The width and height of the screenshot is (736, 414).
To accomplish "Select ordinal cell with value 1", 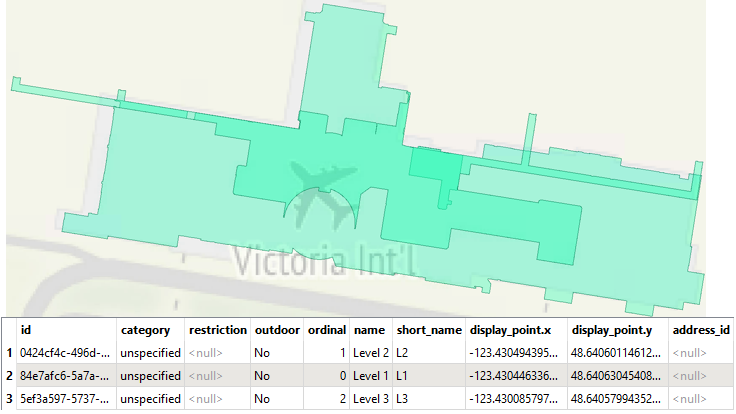I will pos(326,353).
